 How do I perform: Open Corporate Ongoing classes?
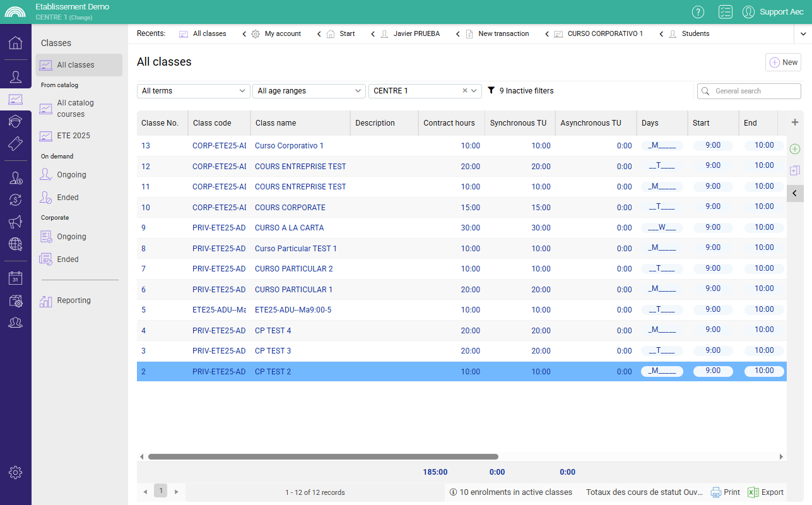79,237
